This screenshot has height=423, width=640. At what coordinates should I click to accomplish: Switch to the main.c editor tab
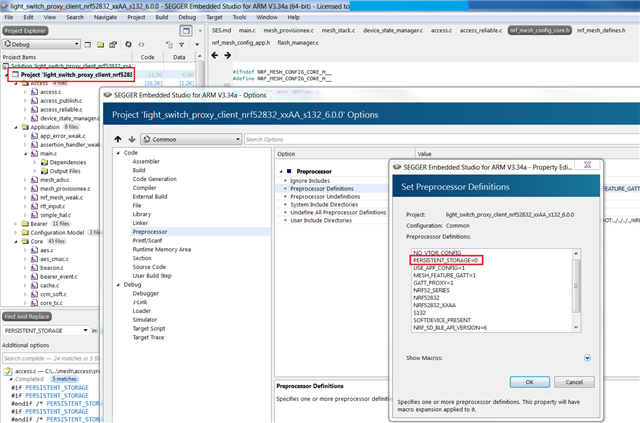point(247,31)
